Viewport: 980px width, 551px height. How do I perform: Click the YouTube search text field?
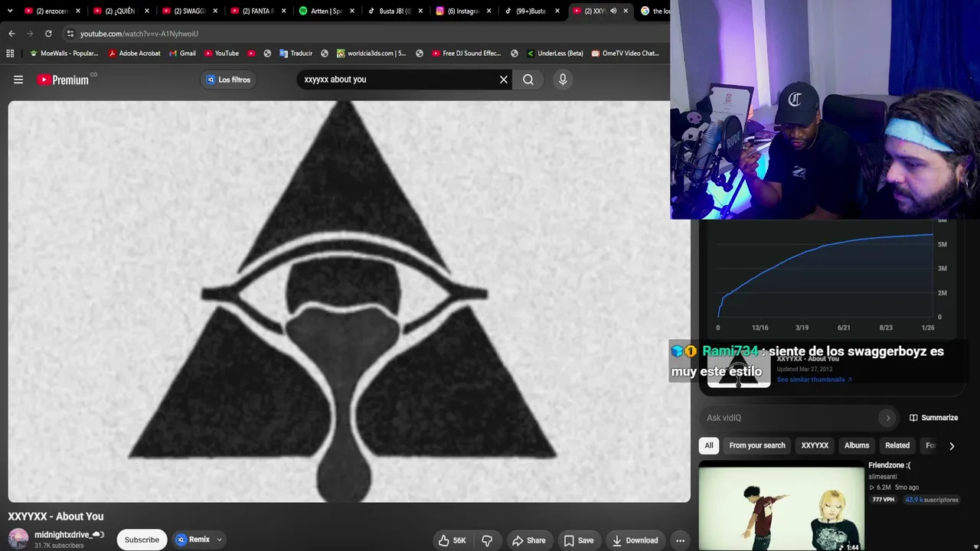[398, 80]
